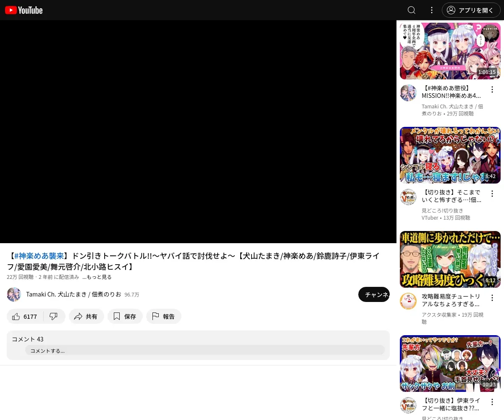Open Tamaki Ch. 犬山たまき channel name
This screenshot has height=420, width=504.
pos(73,294)
